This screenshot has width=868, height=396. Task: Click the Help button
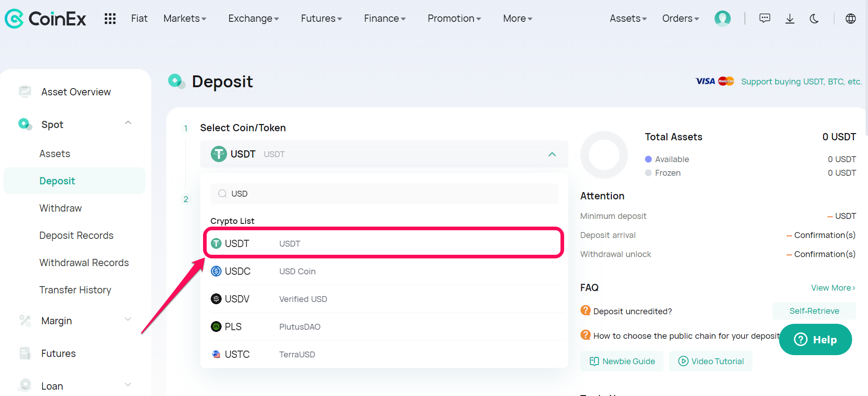click(815, 339)
